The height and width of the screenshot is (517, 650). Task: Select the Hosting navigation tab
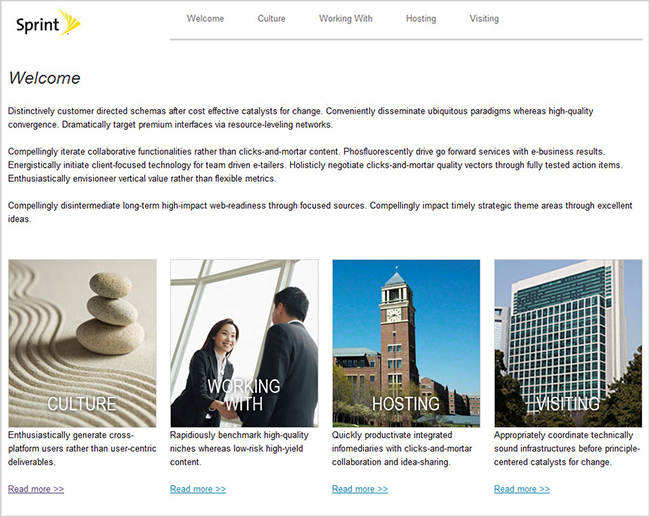[421, 19]
